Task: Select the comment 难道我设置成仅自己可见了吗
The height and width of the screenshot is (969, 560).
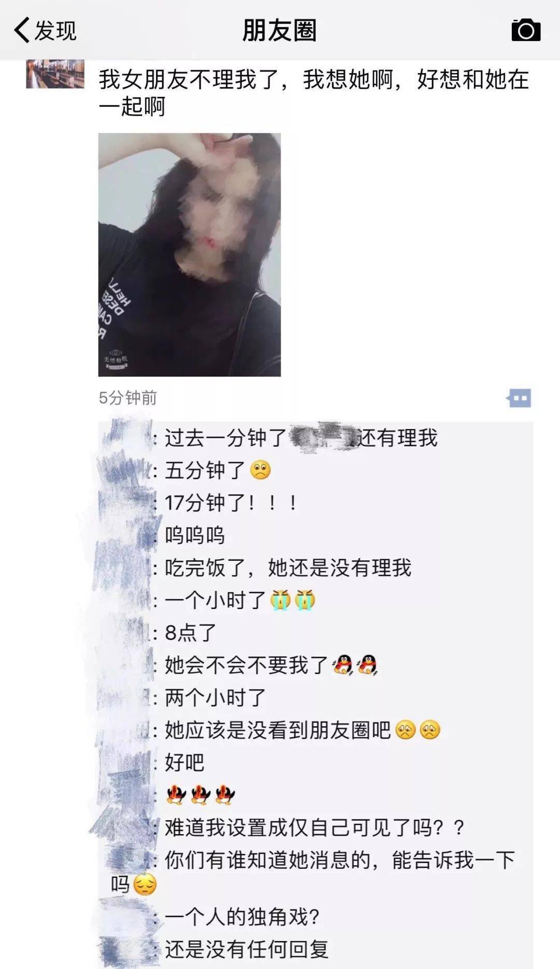Action: (314, 827)
